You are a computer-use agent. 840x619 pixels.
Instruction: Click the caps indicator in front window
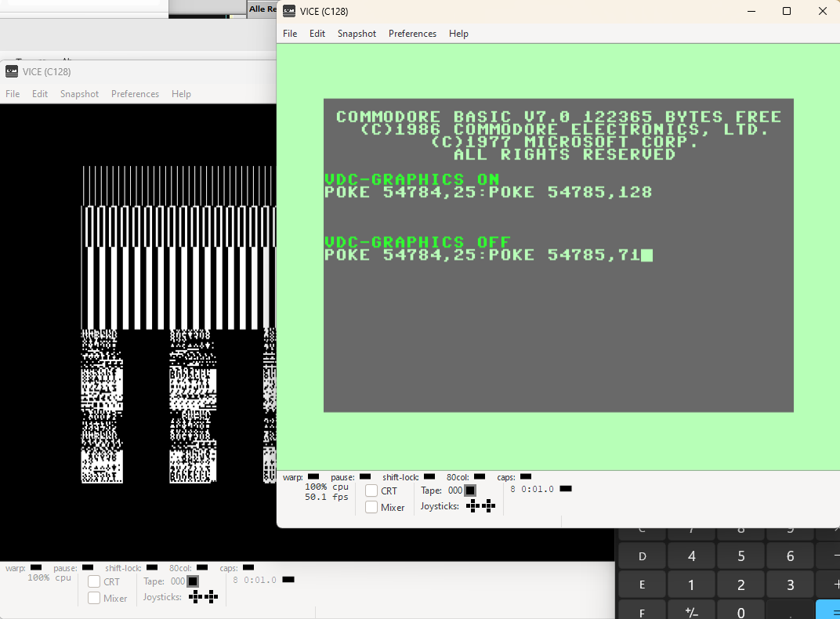(x=526, y=476)
